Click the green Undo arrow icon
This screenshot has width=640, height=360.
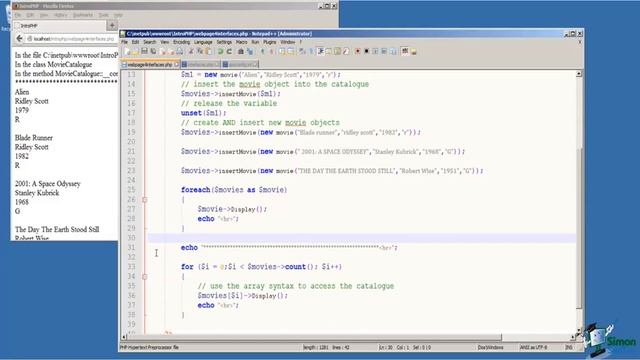(220, 51)
